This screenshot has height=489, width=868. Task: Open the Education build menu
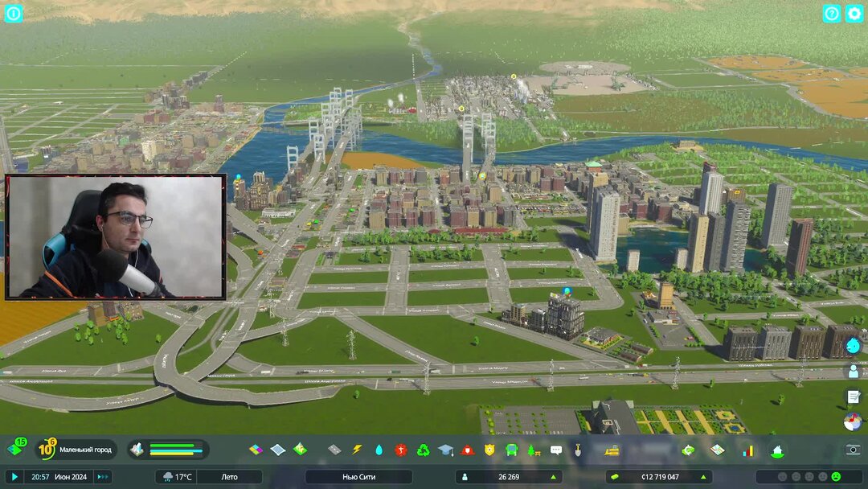click(445, 450)
